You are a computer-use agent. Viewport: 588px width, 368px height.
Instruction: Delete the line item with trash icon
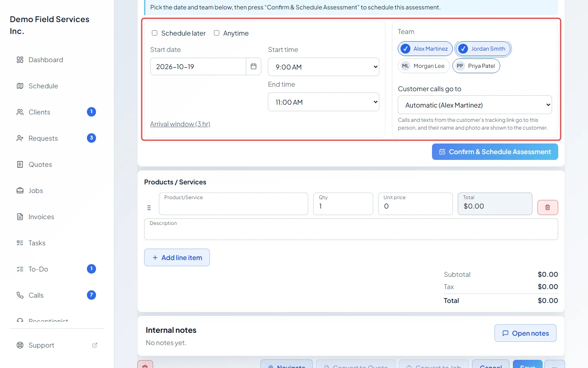(x=548, y=207)
